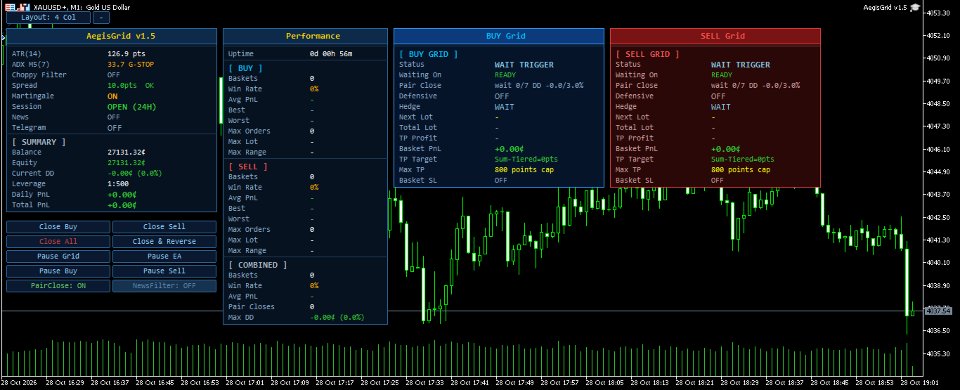This screenshot has height=390, width=960.
Task: Click the [ SUMMARY ] section heading
Action: pos(39,142)
